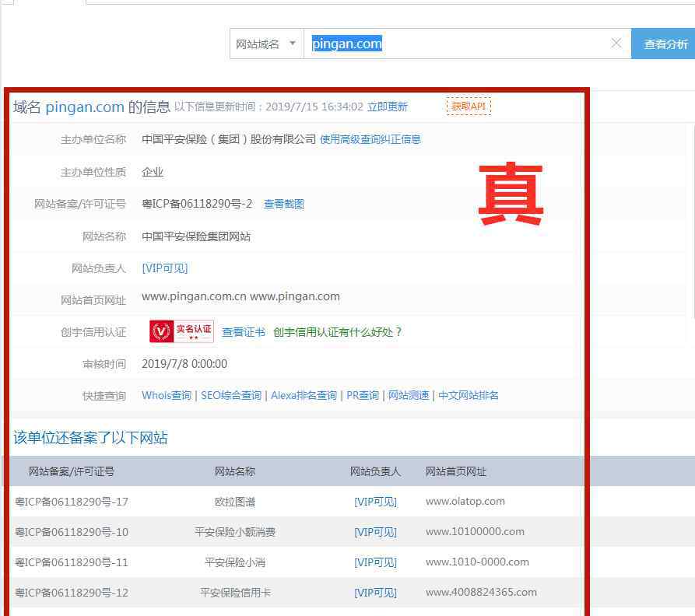Open the 网站测速 quick link
Viewport: 695px width, 616px height.
click(x=409, y=395)
